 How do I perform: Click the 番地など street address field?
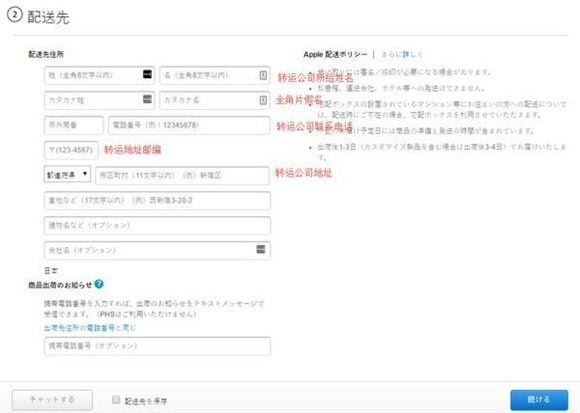click(157, 200)
